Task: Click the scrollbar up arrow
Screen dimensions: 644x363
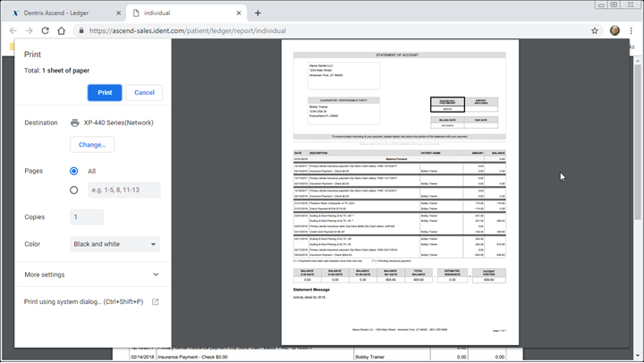Action: tap(638, 61)
